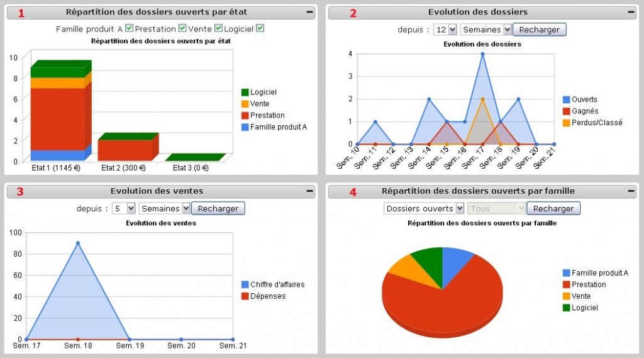Toggle the 'Famille produit A' checkbox
644x358 pixels.
pyautogui.click(x=129, y=28)
